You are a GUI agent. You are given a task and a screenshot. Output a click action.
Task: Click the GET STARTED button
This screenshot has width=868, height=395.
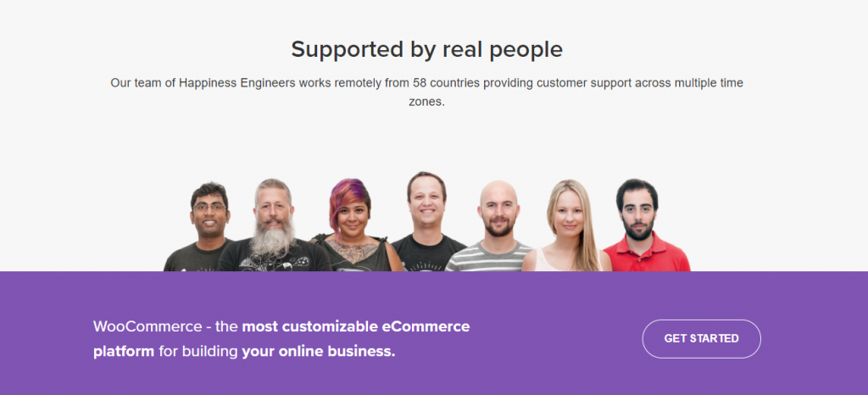click(x=701, y=338)
